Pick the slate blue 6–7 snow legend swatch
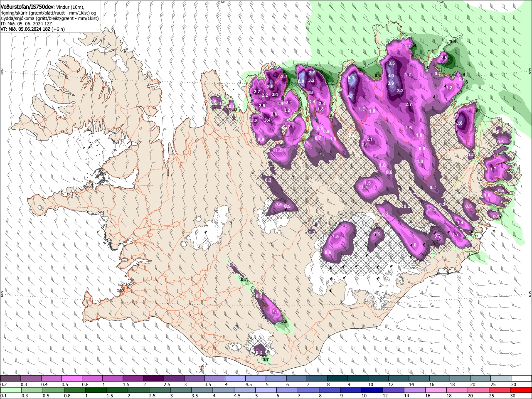The width and height of the screenshot is (532, 399). click(x=297, y=378)
